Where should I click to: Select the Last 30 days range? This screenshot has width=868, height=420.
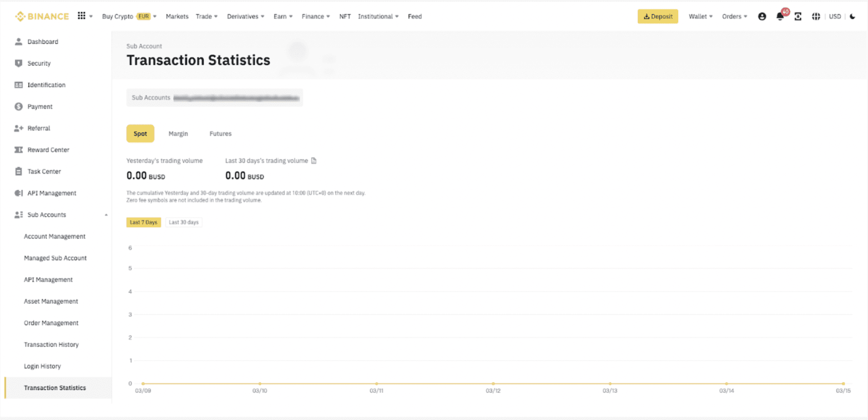click(x=184, y=222)
